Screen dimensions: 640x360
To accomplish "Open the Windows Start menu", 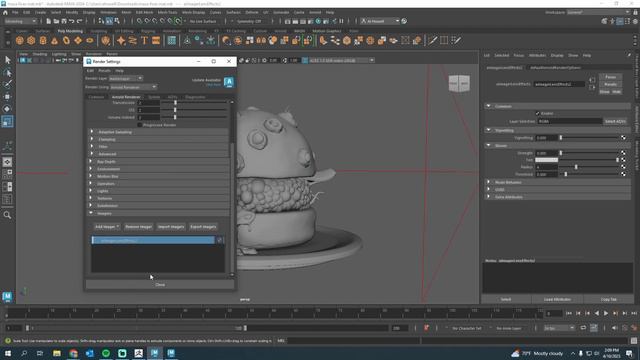I will [7, 353].
